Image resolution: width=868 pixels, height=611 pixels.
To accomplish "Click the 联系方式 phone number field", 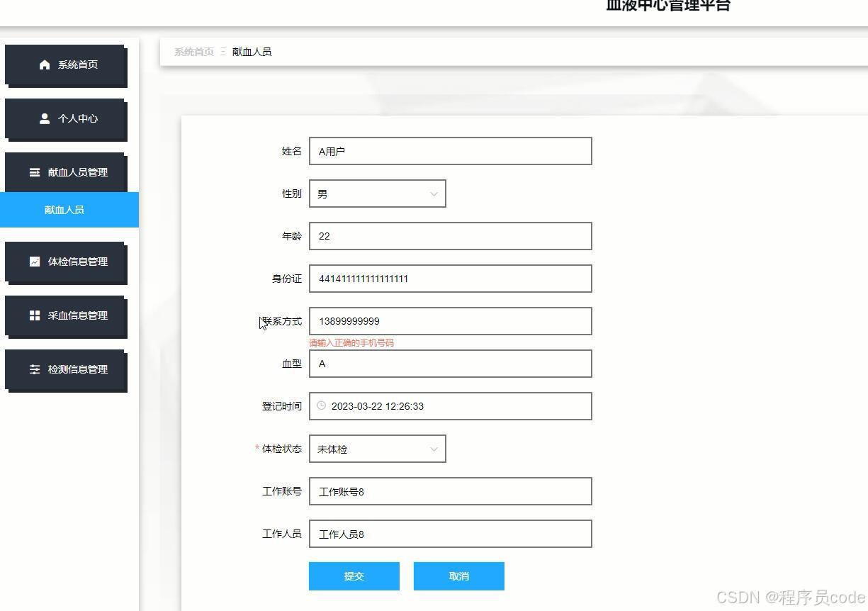I will [450, 321].
